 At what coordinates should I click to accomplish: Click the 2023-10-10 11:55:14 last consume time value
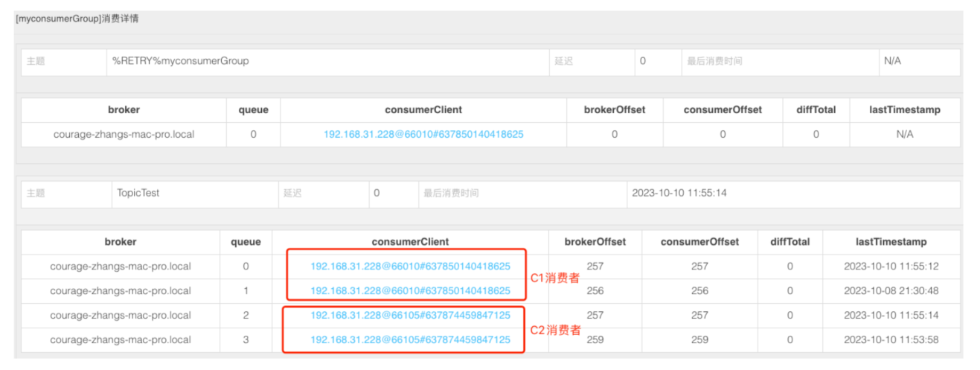pos(679,193)
